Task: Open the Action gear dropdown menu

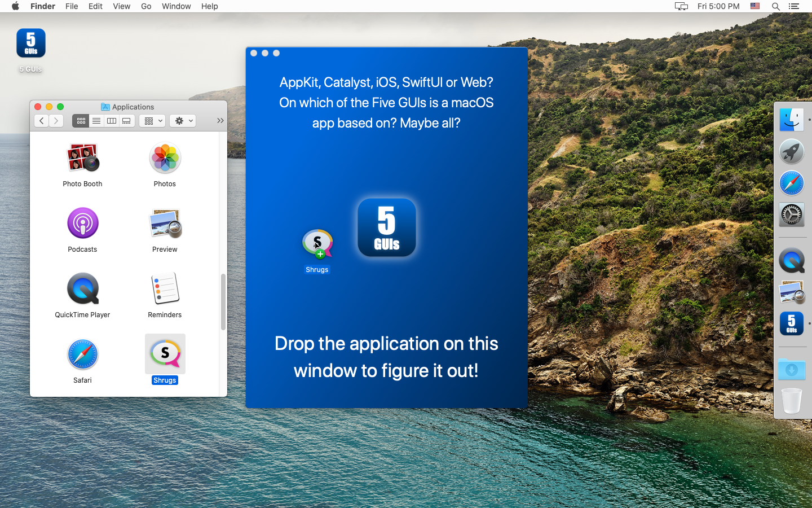Action: (183, 121)
